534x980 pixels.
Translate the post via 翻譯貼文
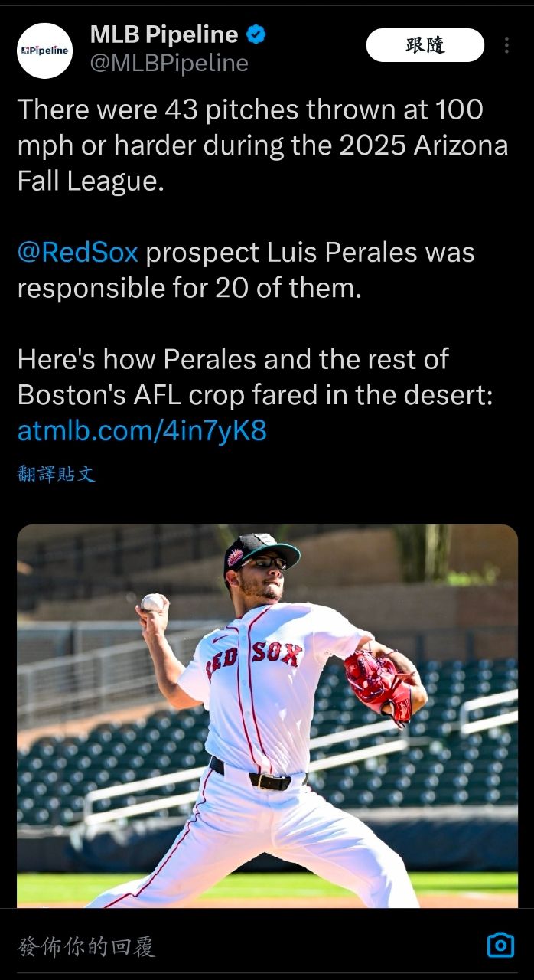pos(56,474)
